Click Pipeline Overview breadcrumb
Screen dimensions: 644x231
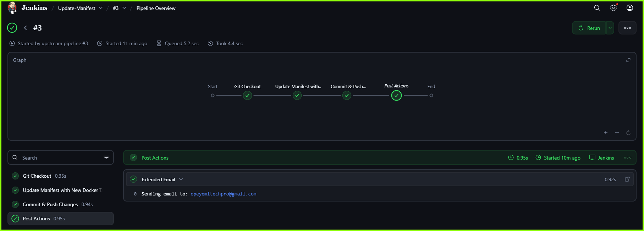click(156, 8)
